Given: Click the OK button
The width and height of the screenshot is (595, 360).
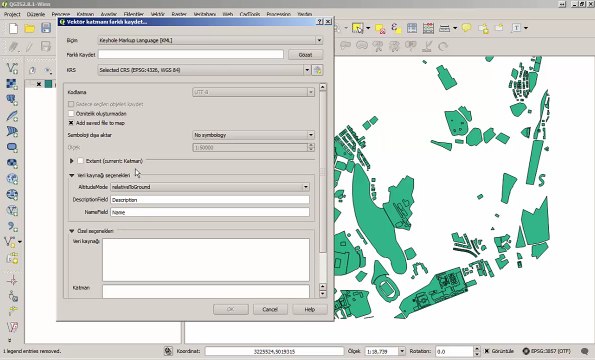Looking at the screenshot, I should [x=231, y=310].
